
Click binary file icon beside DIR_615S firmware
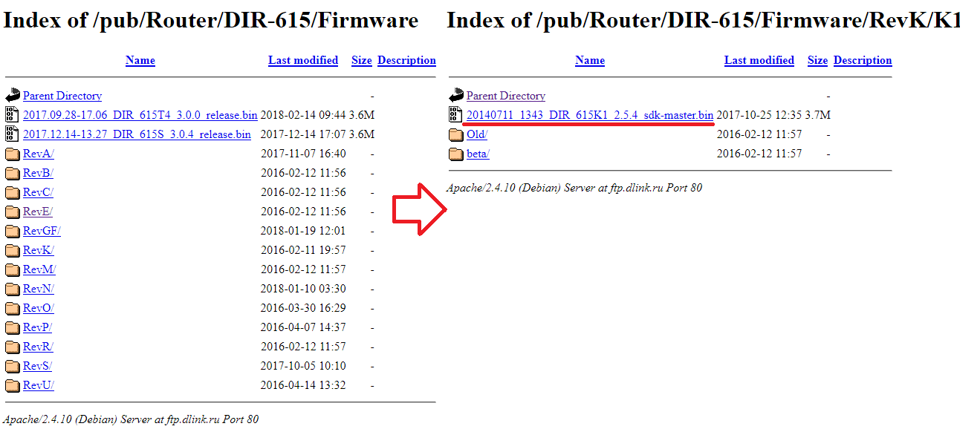coord(12,134)
